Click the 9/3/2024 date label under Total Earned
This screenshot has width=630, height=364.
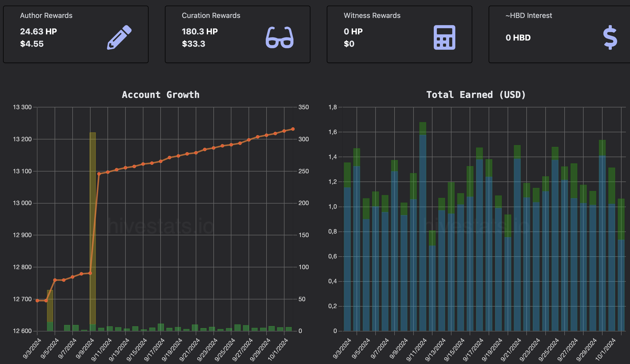pyautogui.click(x=342, y=348)
